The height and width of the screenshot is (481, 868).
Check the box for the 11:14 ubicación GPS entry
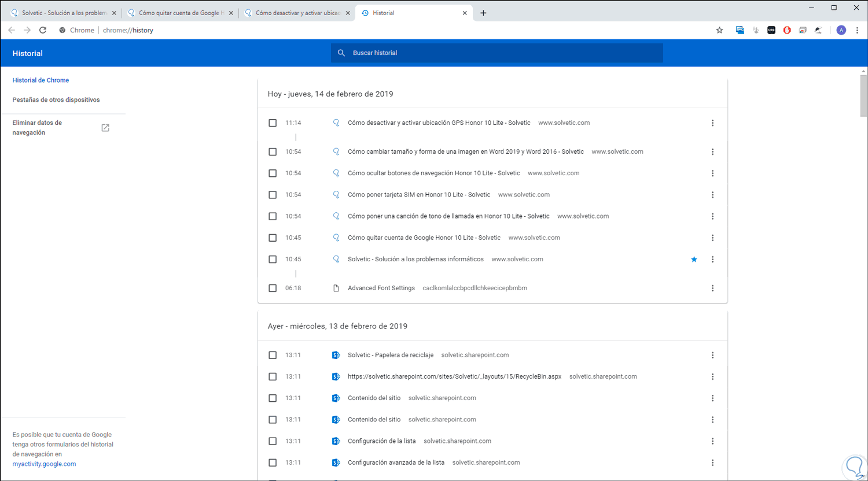273,123
